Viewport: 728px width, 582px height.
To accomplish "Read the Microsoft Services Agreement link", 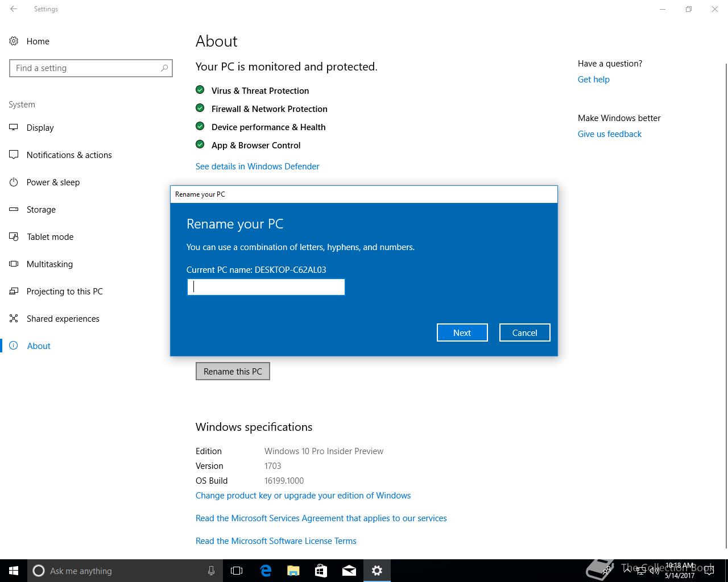I will [321, 518].
